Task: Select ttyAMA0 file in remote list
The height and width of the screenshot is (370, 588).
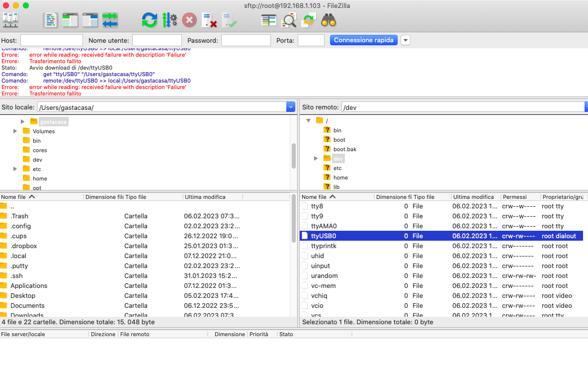Action: pos(442,226)
